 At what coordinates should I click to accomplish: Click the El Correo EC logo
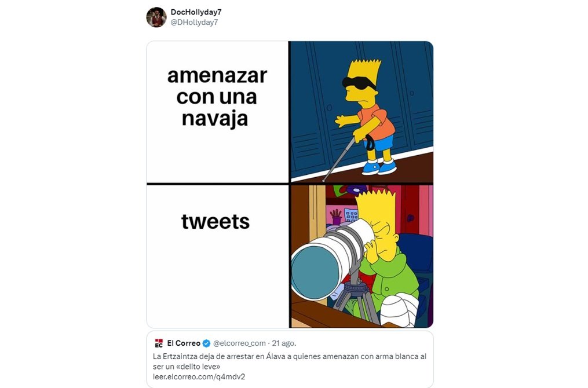click(x=159, y=343)
